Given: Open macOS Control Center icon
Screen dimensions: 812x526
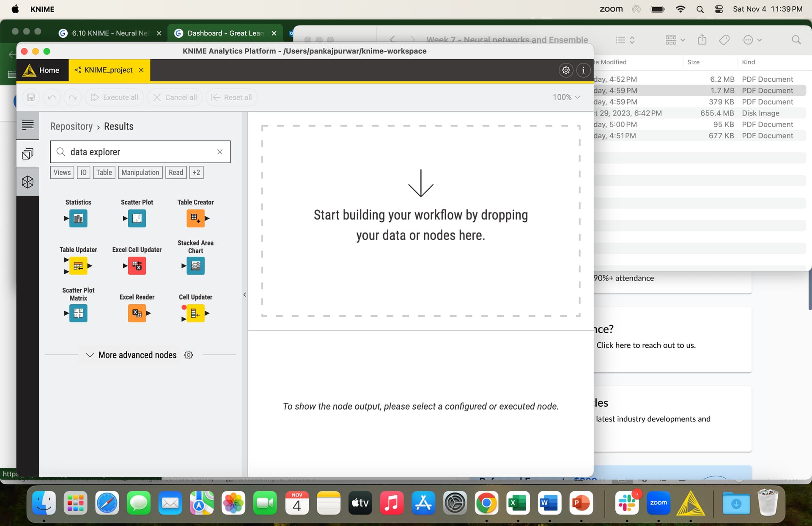Looking at the screenshot, I should coord(719,9).
